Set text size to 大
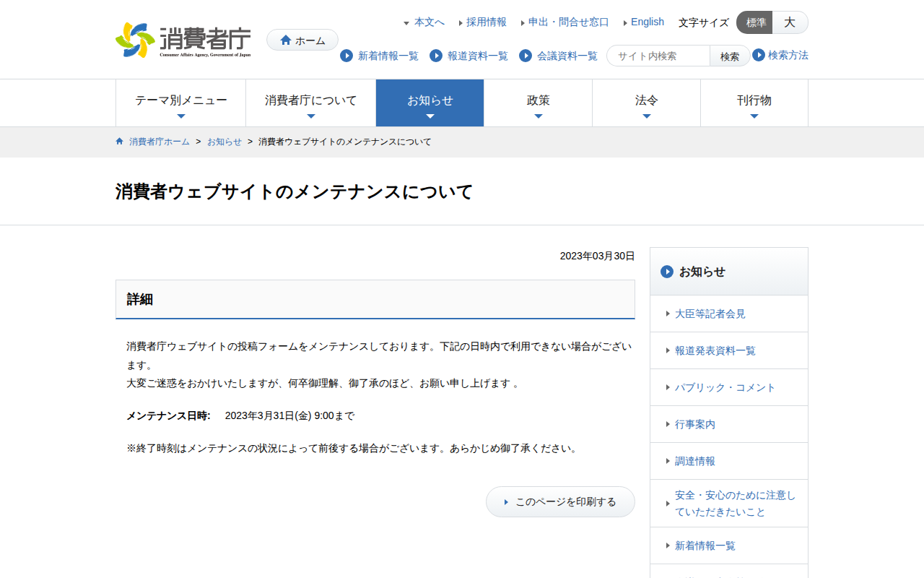The width and height of the screenshot is (924, 578). [x=790, y=22]
